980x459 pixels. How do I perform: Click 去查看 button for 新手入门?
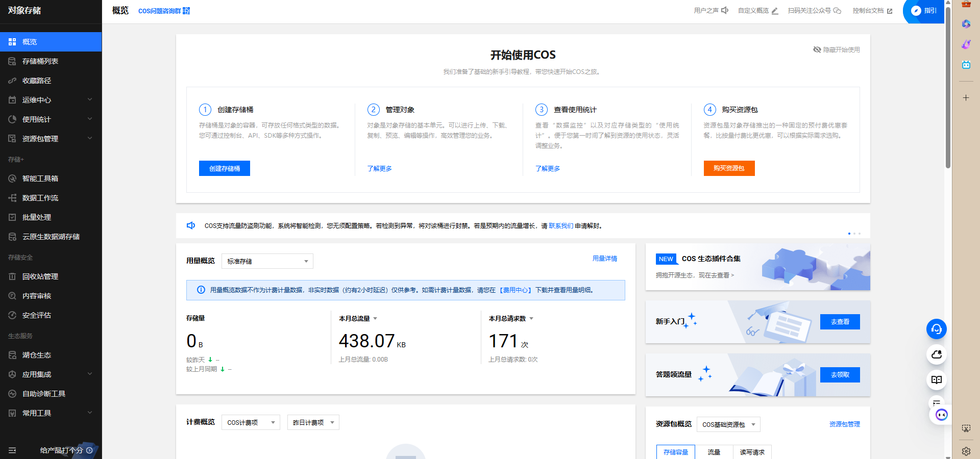[x=840, y=322]
